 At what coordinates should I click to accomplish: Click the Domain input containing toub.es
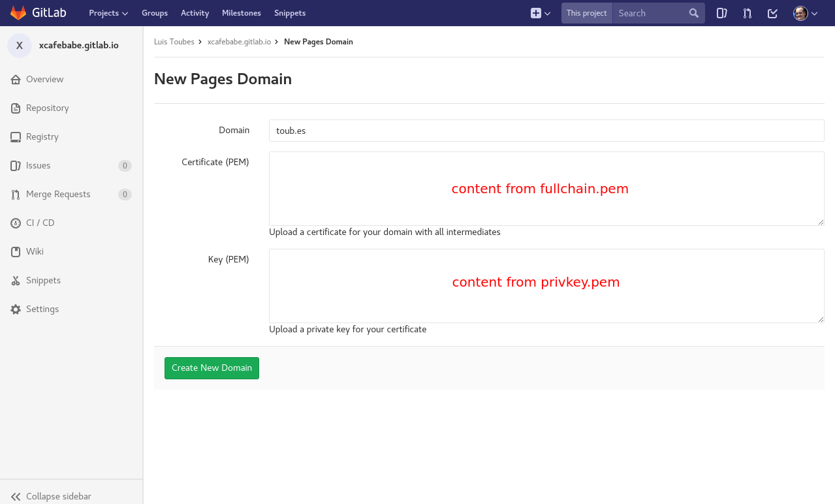pos(546,130)
